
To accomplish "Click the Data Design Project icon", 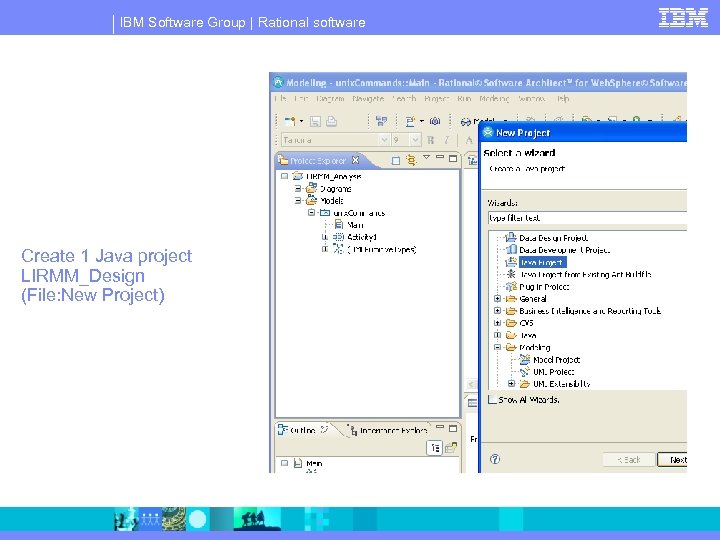I will pos(511,237).
